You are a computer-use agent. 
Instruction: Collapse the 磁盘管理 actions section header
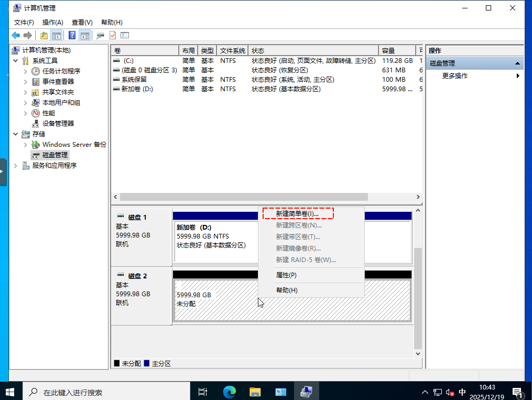518,63
